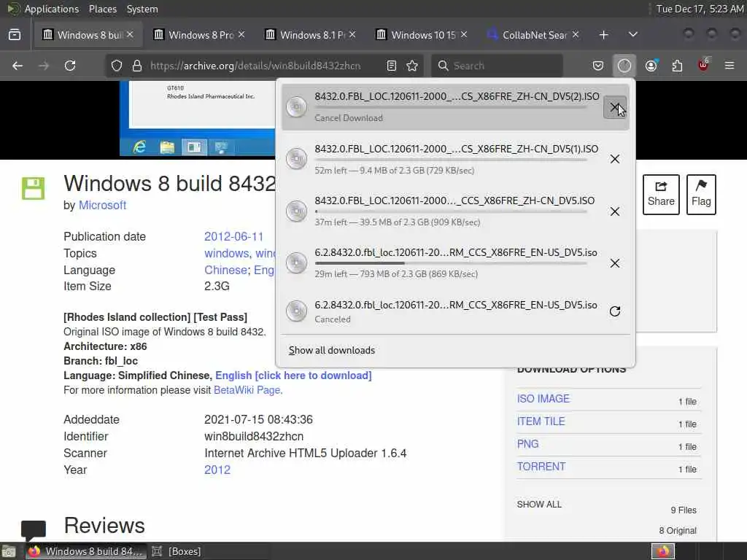Open the Places menu
This screenshot has height=560, width=747.
coord(102,9)
